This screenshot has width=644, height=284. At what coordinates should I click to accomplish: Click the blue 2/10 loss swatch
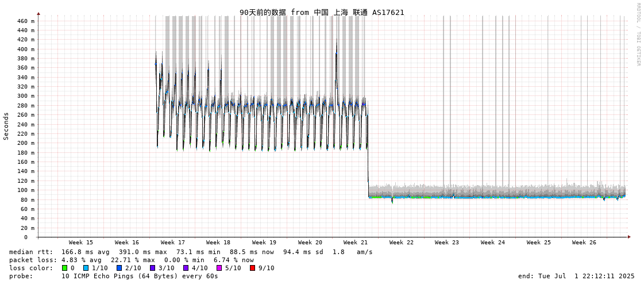119,268
